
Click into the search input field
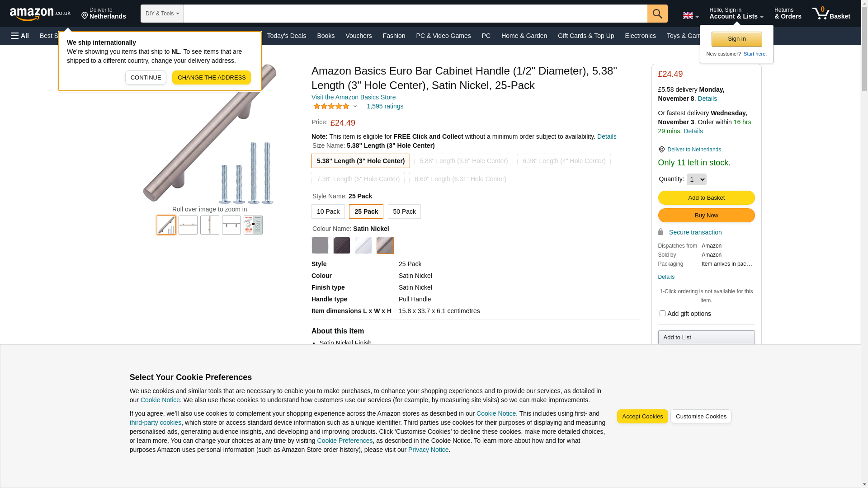[415, 14]
